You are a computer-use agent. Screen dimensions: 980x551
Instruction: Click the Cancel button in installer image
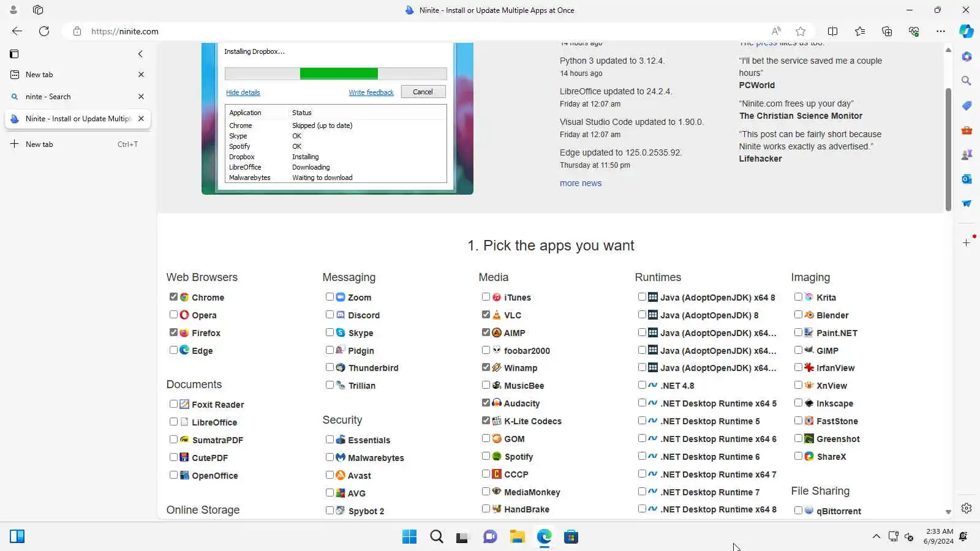423,92
